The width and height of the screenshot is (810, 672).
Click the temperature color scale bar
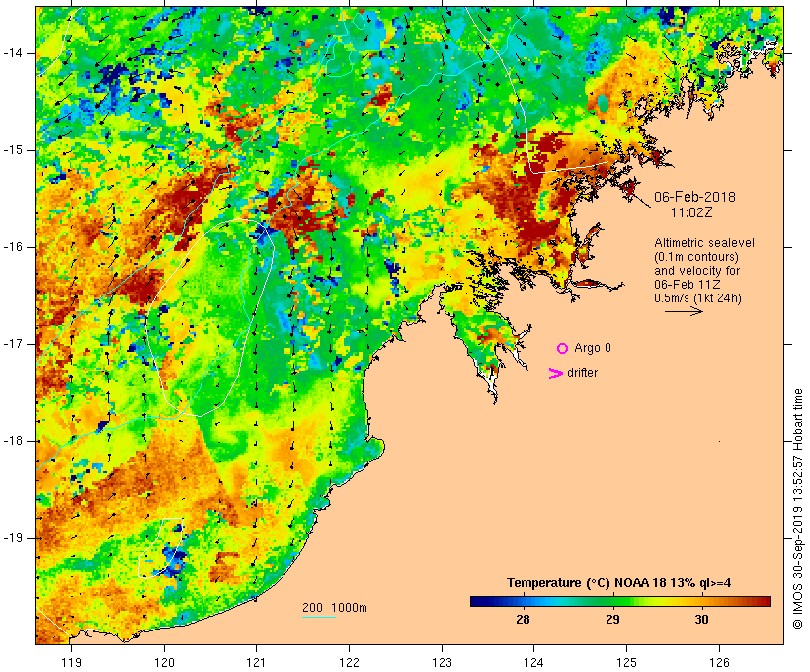(620, 601)
